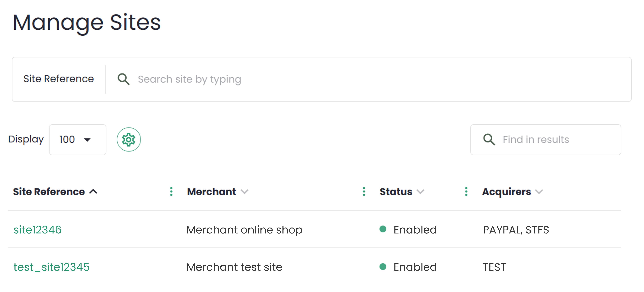Sort by Merchant column chevron

244,192
